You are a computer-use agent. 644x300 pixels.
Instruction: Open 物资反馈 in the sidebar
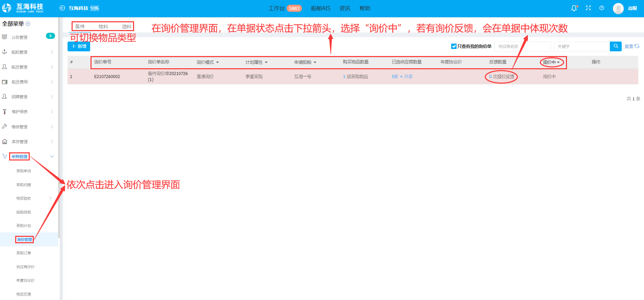coord(24,294)
